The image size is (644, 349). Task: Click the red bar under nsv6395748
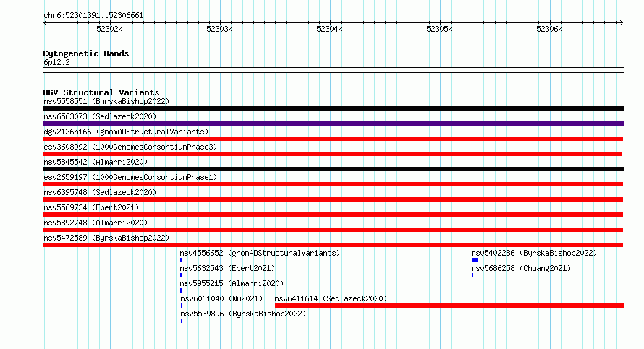(333, 199)
